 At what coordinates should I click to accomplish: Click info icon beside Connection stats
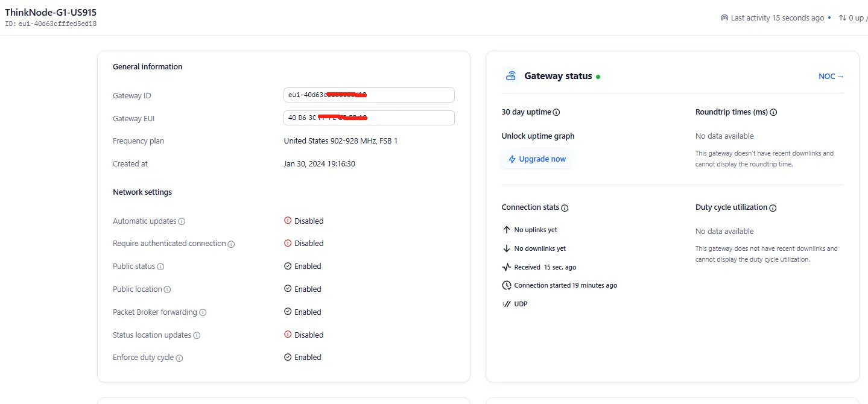click(565, 208)
